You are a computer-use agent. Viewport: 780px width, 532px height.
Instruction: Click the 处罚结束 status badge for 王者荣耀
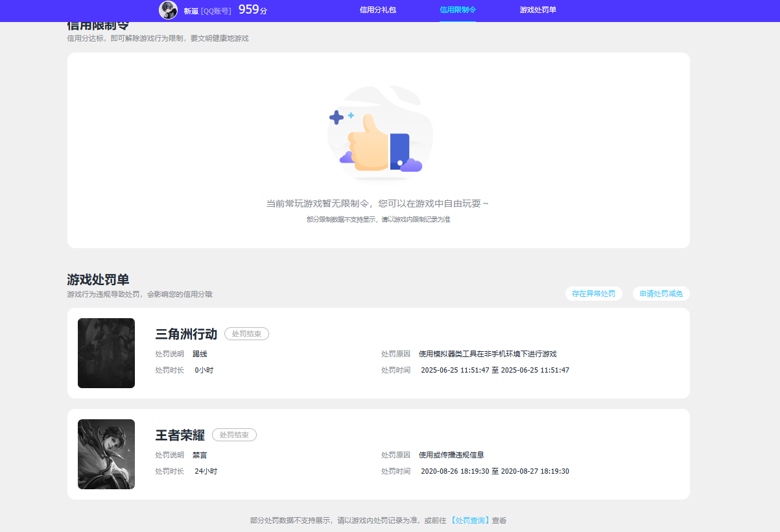coord(234,435)
